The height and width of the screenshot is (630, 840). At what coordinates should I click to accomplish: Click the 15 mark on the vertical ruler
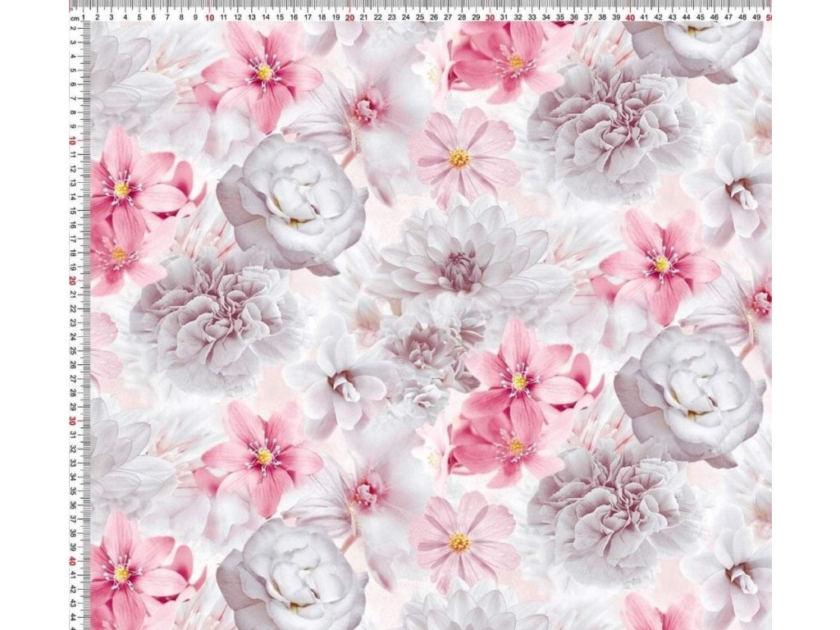[73, 211]
